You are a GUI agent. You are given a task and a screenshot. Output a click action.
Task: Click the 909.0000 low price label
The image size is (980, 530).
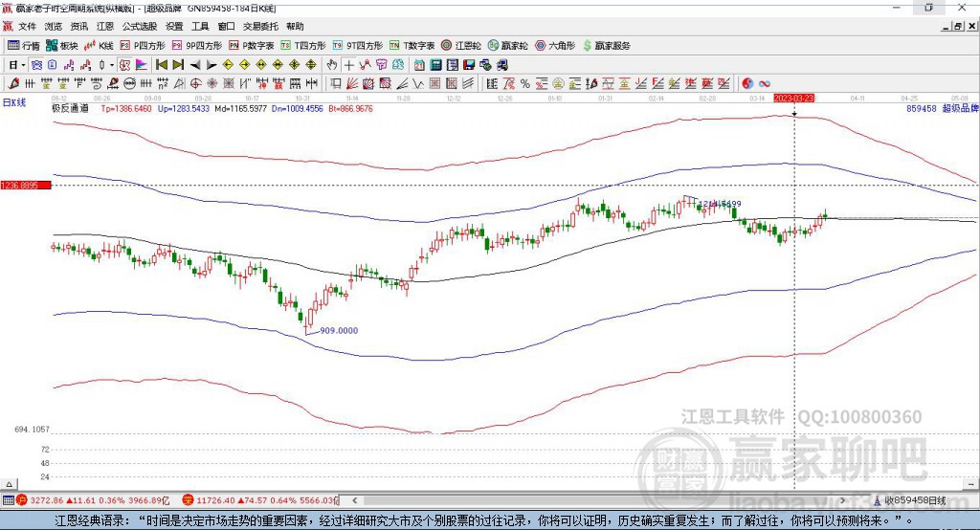339,331
